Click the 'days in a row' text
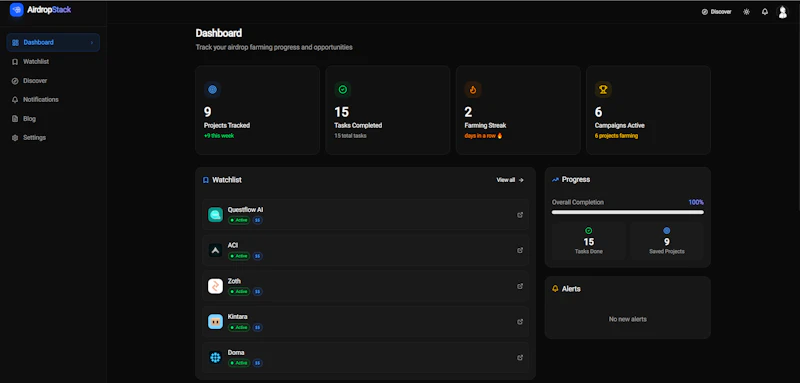The height and width of the screenshot is (383, 800). click(480, 136)
